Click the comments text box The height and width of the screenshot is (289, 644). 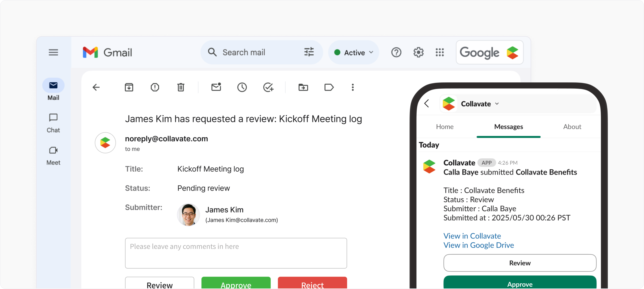pos(236,253)
